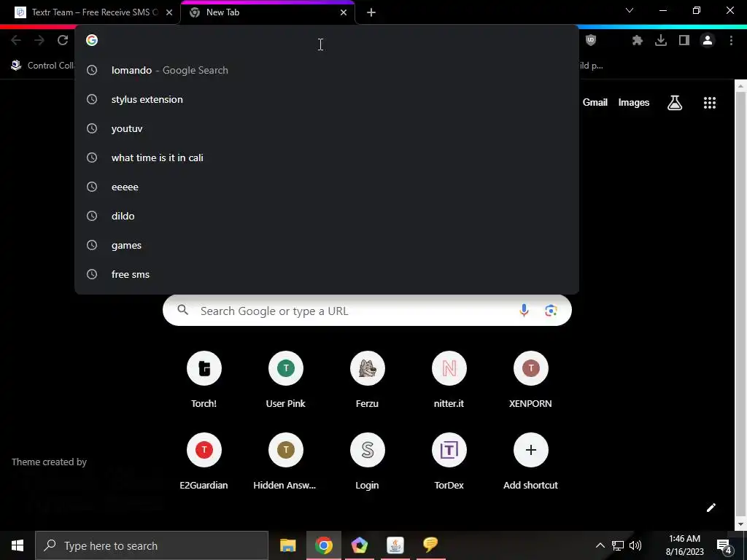Open the nitter.it shortcut
Image resolution: width=747 pixels, height=560 pixels.
(x=449, y=379)
